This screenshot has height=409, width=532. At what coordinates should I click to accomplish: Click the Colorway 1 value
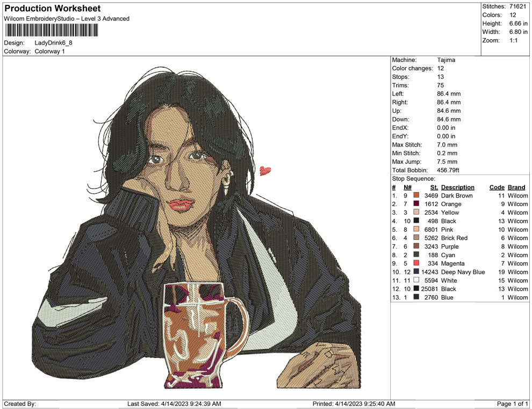click(x=49, y=52)
